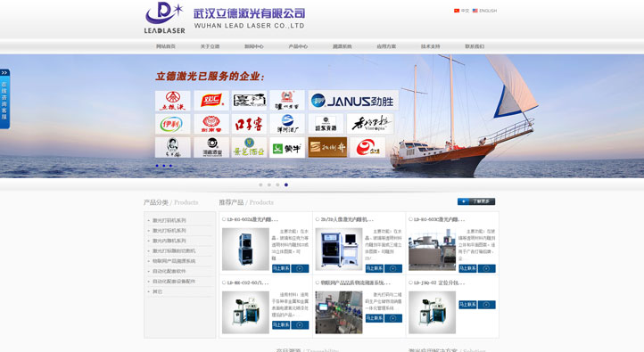
Task: Open the 追溯系统 navigation item
Action: click(x=343, y=46)
